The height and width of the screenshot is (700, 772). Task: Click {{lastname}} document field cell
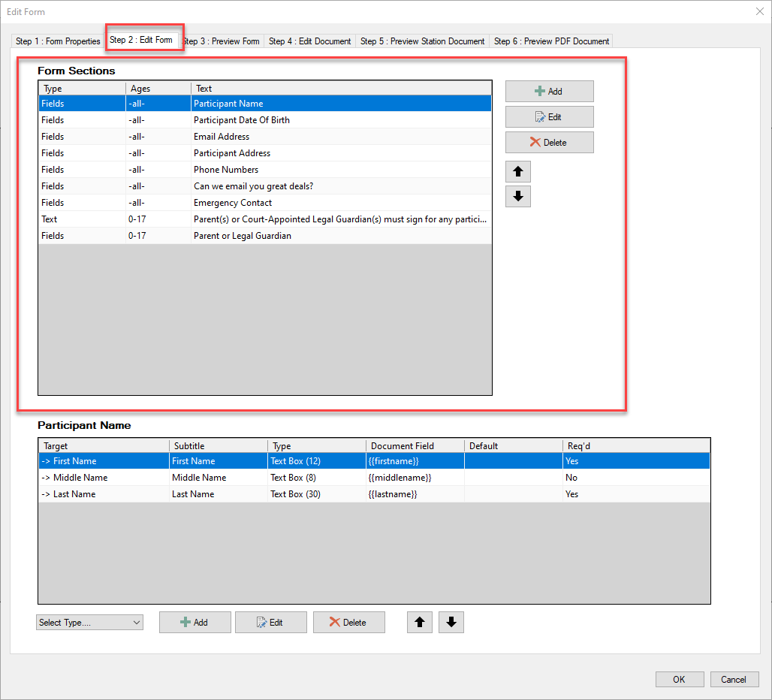[415, 493]
